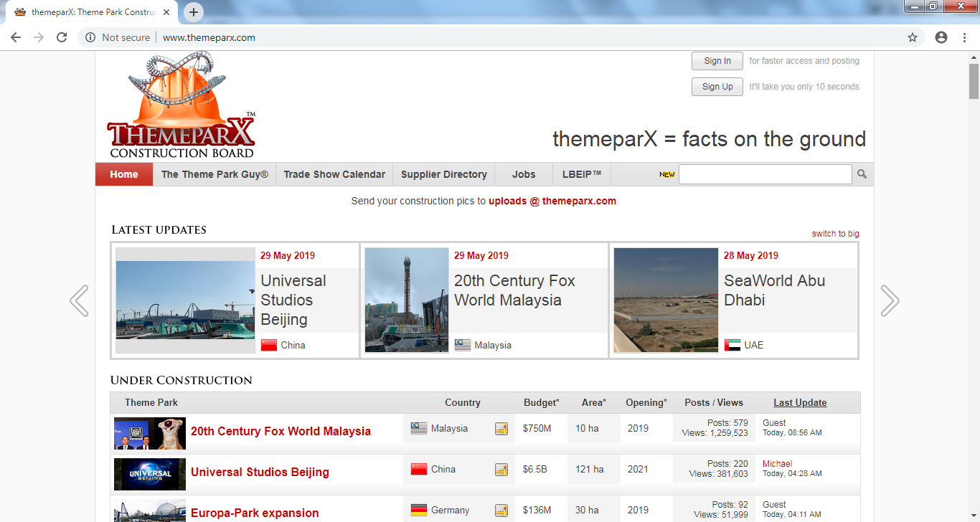
Task: Click 20th Century Fox row thumbnail
Action: click(150, 434)
